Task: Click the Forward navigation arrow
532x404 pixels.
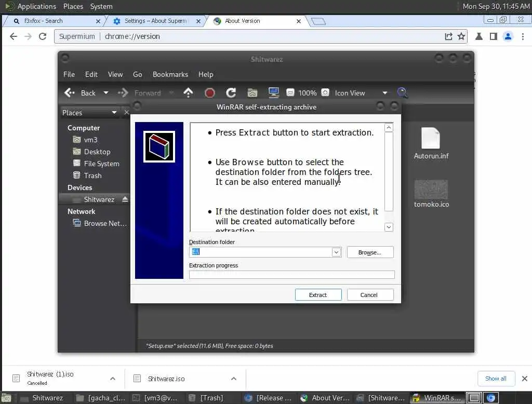Action: click(x=123, y=92)
